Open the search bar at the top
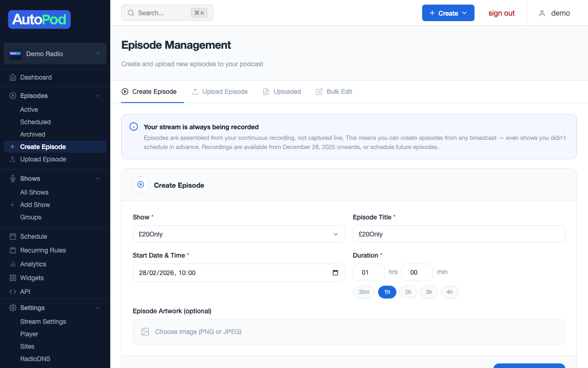This screenshot has width=588, height=368. tap(167, 12)
